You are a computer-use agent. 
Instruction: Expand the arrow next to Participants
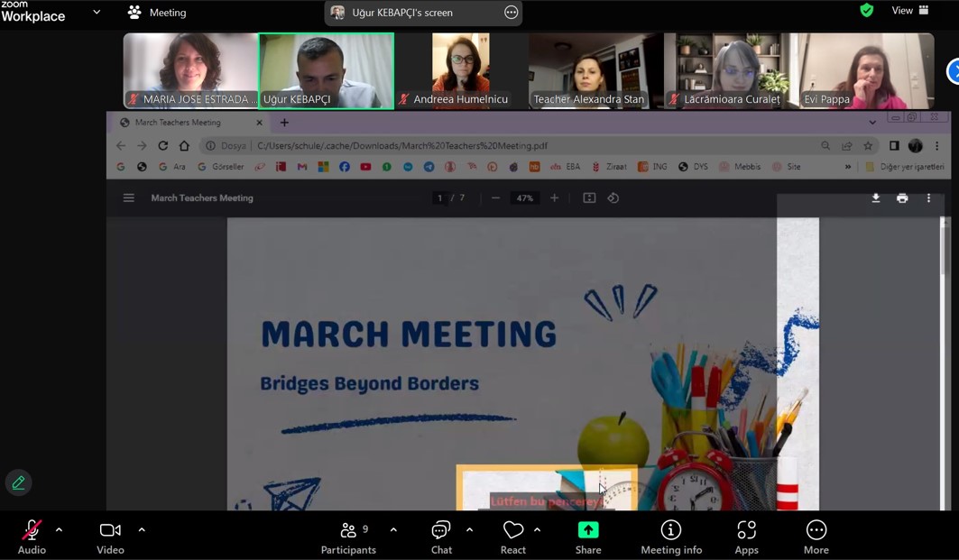(393, 530)
